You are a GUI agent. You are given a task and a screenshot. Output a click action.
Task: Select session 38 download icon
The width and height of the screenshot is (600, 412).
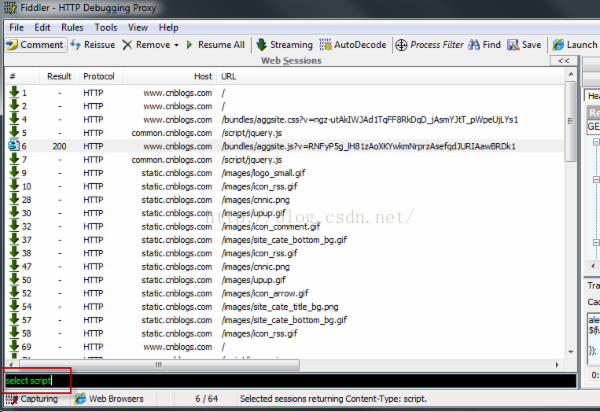(14, 253)
